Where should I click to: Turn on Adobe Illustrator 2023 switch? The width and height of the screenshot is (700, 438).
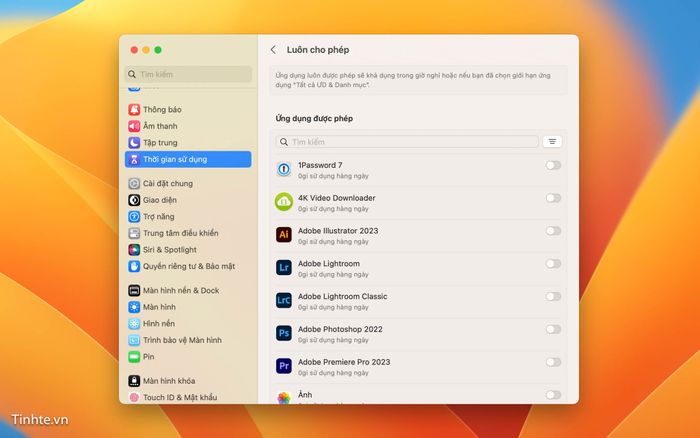point(553,231)
